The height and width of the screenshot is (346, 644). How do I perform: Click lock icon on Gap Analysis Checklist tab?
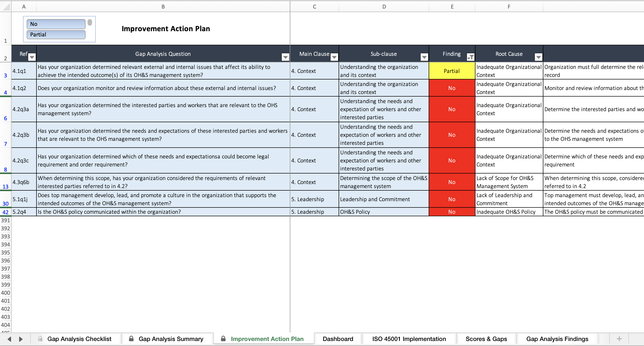40,339
